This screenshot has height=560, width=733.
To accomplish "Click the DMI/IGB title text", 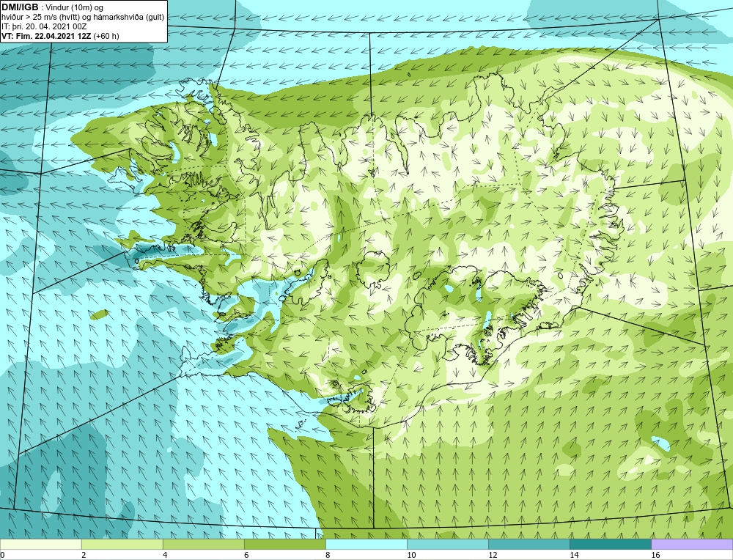I will point(21,7).
